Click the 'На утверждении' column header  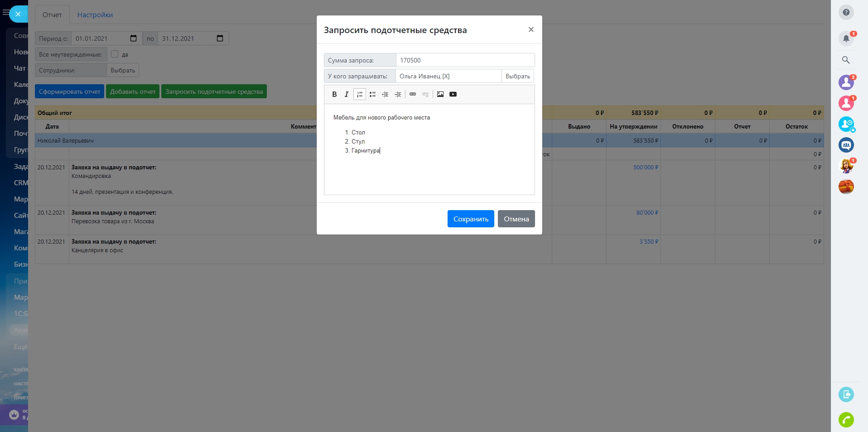[x=633, y=126]
